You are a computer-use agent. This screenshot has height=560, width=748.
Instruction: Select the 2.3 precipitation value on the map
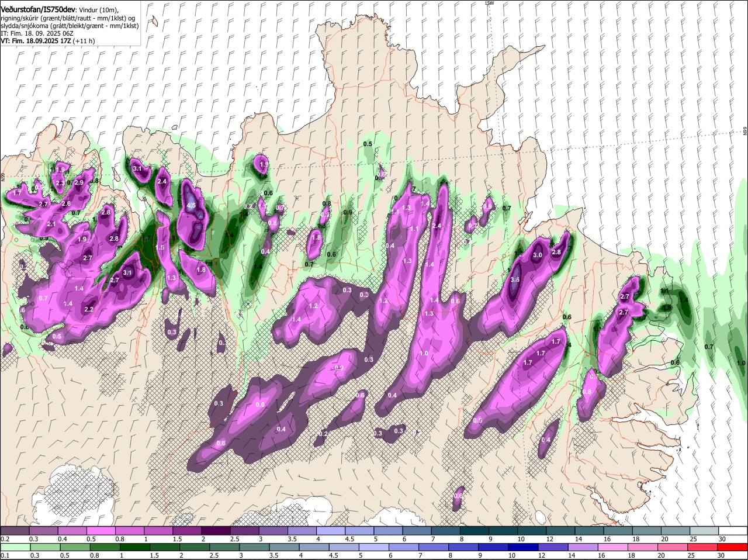click(x=60, y=183)
